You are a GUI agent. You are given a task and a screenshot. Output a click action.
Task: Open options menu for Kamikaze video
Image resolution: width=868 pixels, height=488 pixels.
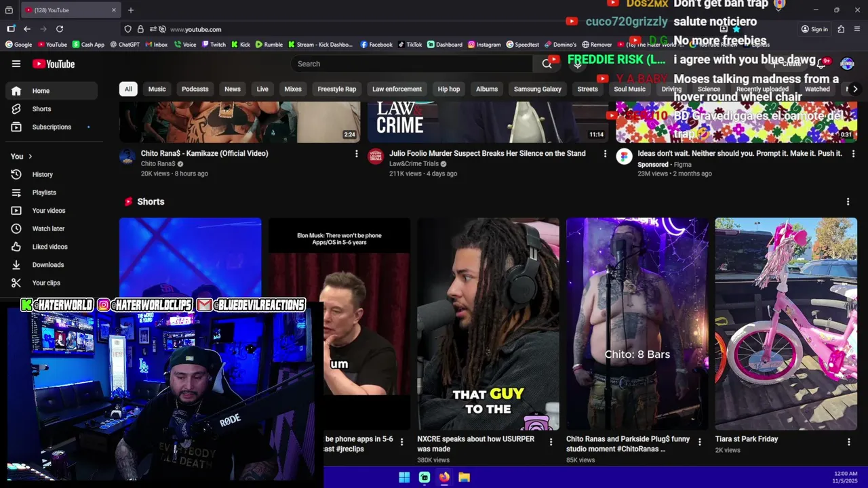pos(356,154)
